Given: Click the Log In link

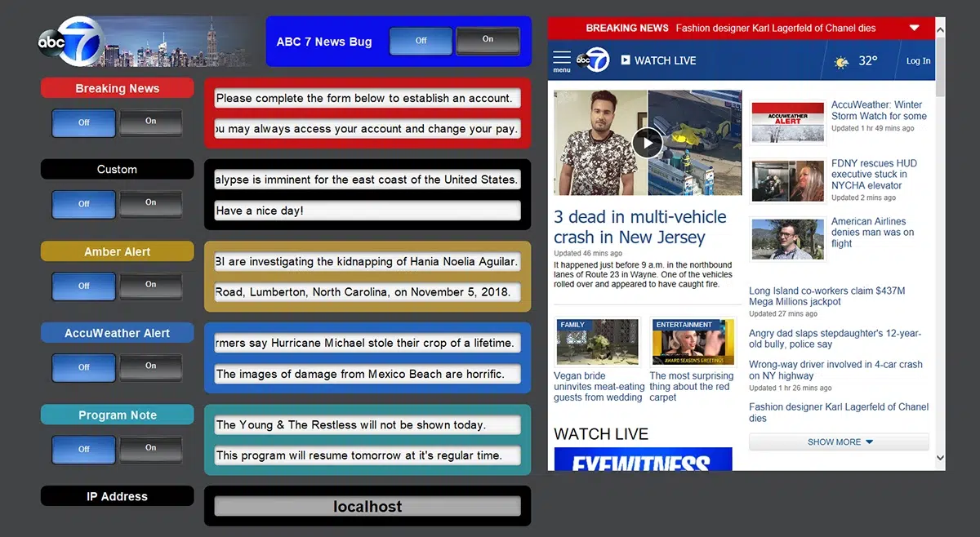Looking at the screenshot, I should click(x=918, y=61).
